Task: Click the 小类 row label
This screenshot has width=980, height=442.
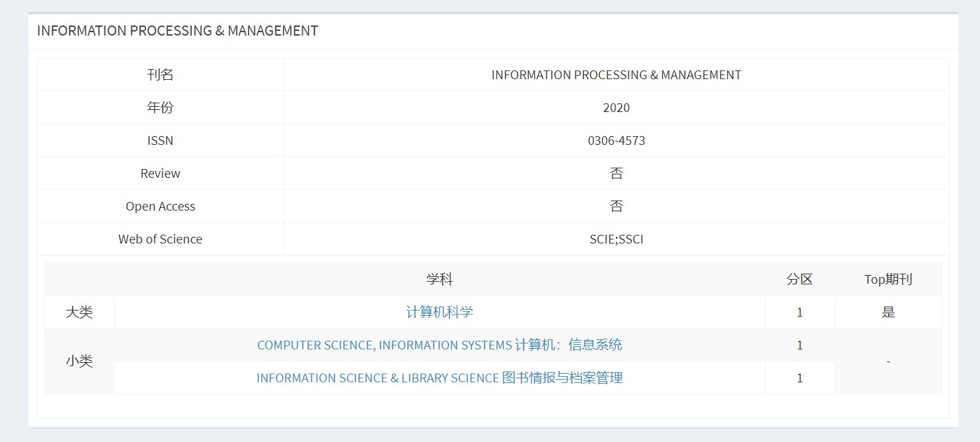Action: click(x=79, y=361)
